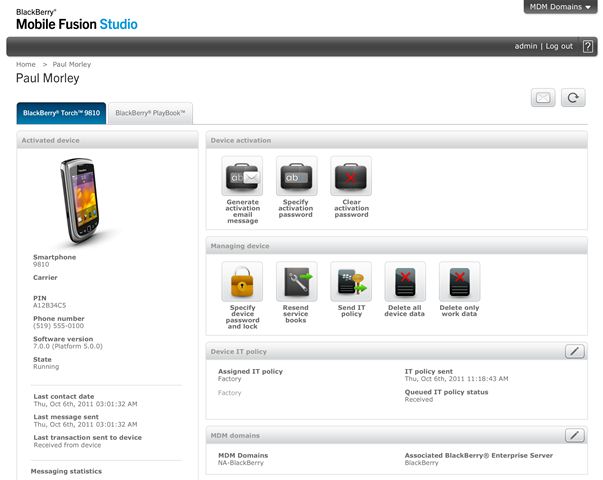603x480 pixels.
Task: Click the admin link
Action: pyautogui.click(x=526, y=46)
